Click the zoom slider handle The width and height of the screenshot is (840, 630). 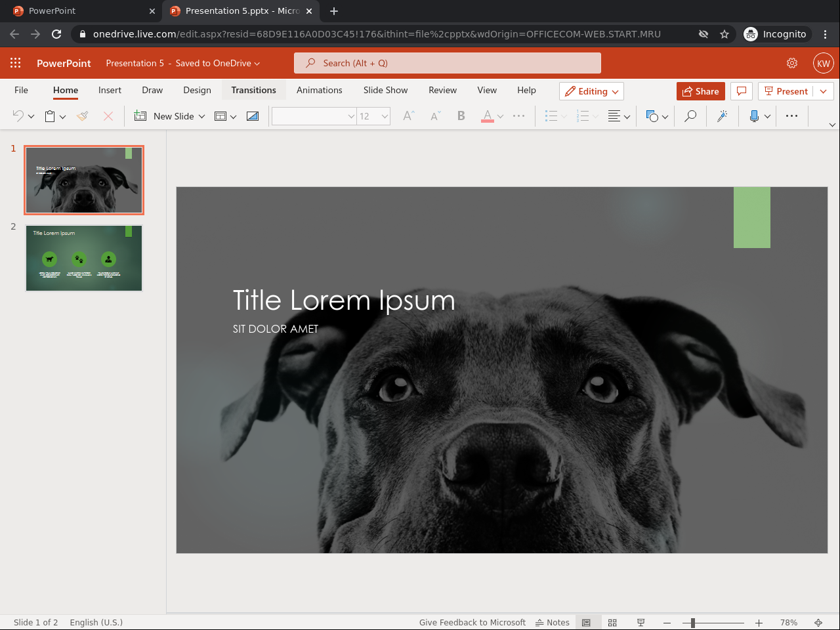pyautogui.click(x=693, y=622)
